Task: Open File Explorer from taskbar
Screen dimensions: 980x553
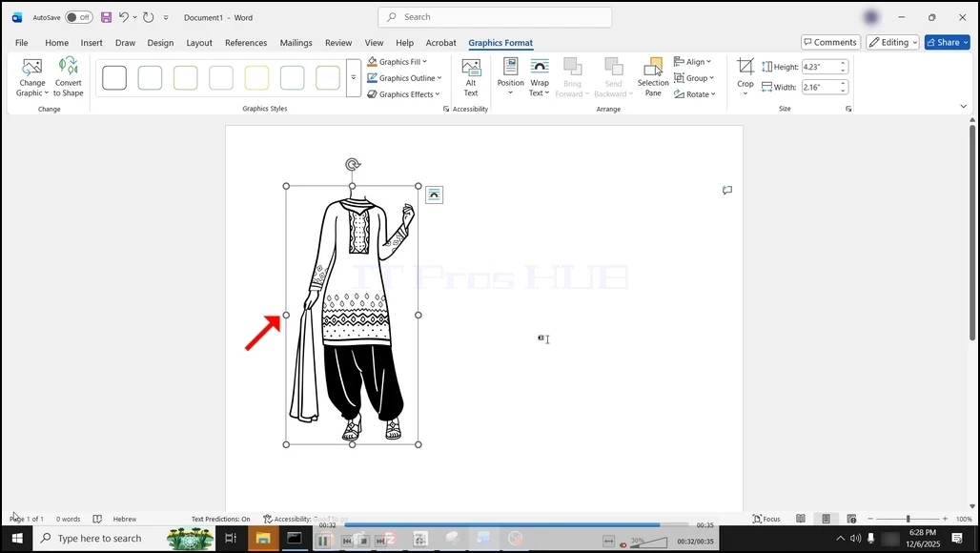Action: 262,538
